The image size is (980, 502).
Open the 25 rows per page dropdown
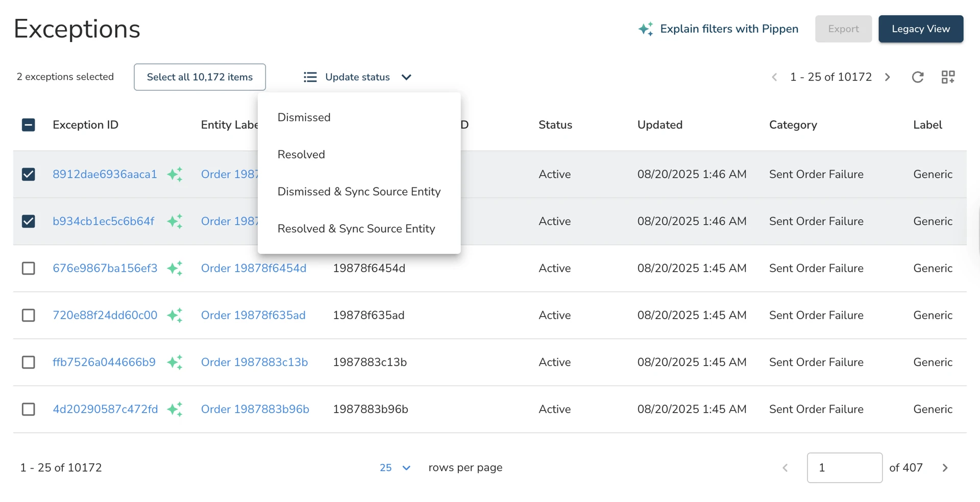click(395, 468)
